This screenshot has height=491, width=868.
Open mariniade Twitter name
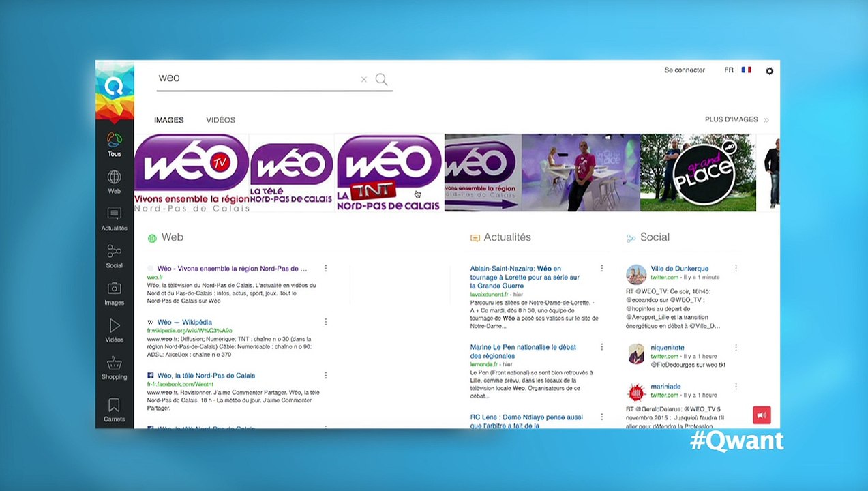(x=665, y=387)
